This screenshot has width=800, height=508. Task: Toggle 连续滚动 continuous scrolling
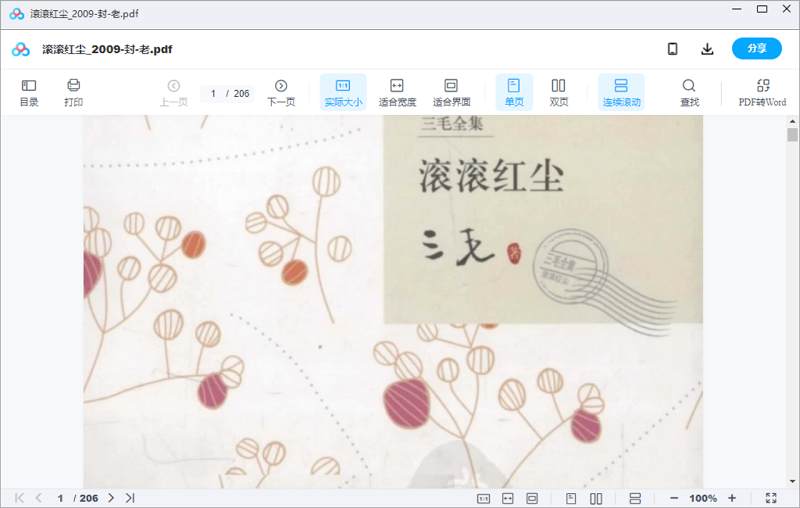pyautogui.click(x=621, y=92)
